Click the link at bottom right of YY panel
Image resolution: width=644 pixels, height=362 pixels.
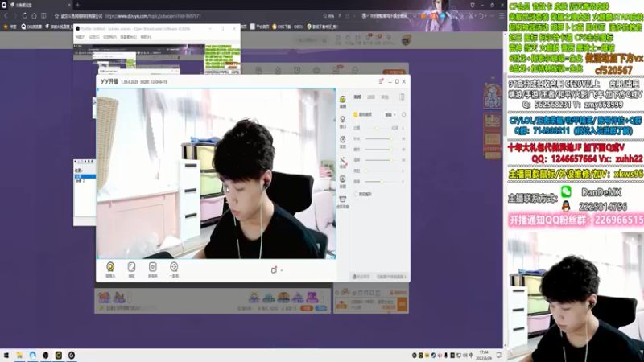(391, 277)
